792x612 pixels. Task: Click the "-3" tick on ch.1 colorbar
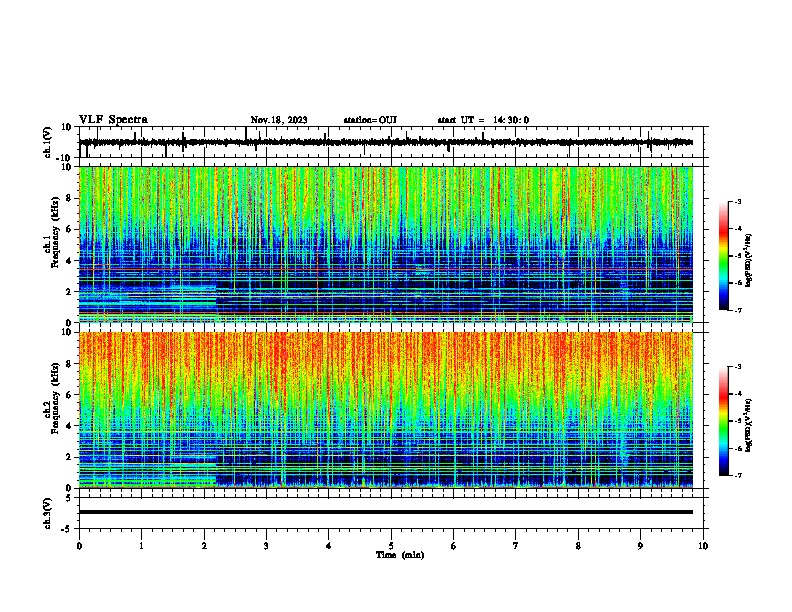click(x=737, y=201)
